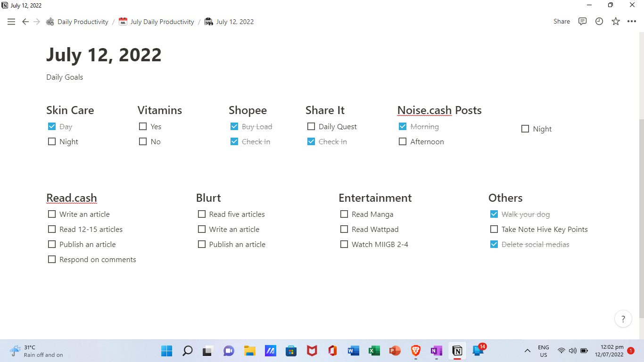Open the weather widget on the taskbar
Image resolution: width=644 pixels, height=362 pixels.
[36, 351]
